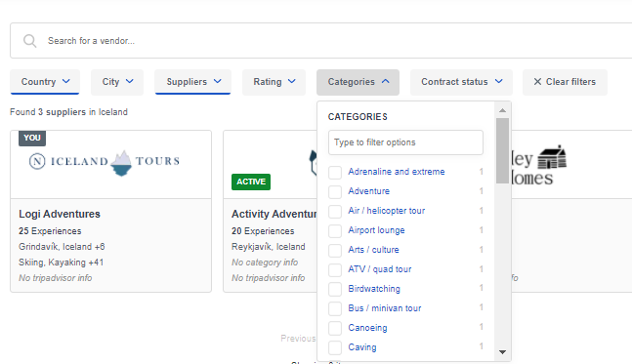Open the Logi Adventures supplier card

pyautogui.click(x=110, y=211)
